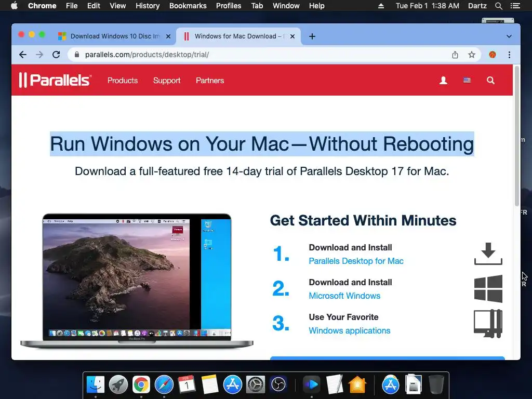532x399 pixels.
Task: Open the Bookmarks menu
Action: coord(188,6)
